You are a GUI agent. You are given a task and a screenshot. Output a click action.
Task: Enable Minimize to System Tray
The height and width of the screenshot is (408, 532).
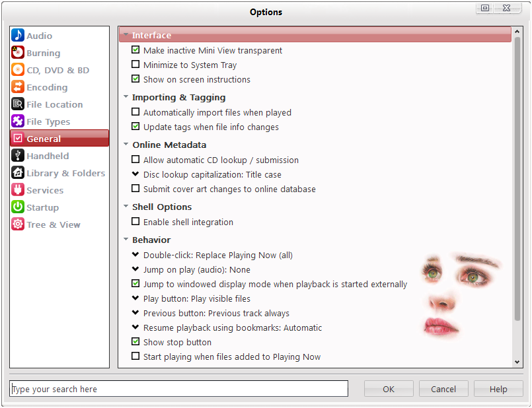tap(135, 65)
